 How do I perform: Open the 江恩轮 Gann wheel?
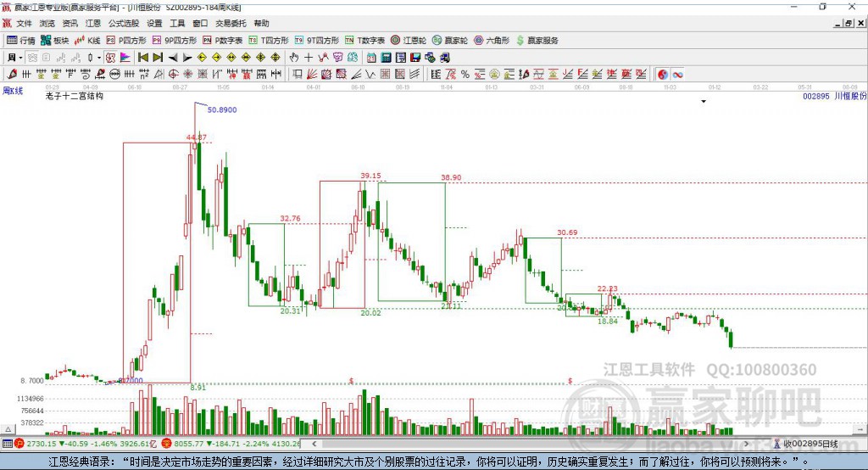[x=409, y=41]
